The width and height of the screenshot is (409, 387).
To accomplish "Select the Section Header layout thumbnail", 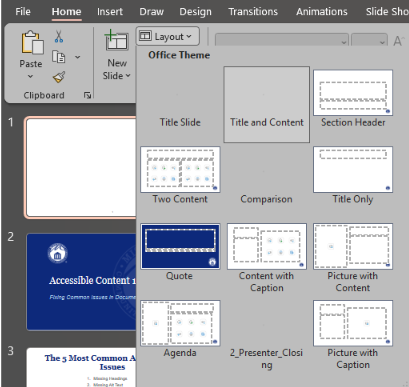I will pos(353,93).
